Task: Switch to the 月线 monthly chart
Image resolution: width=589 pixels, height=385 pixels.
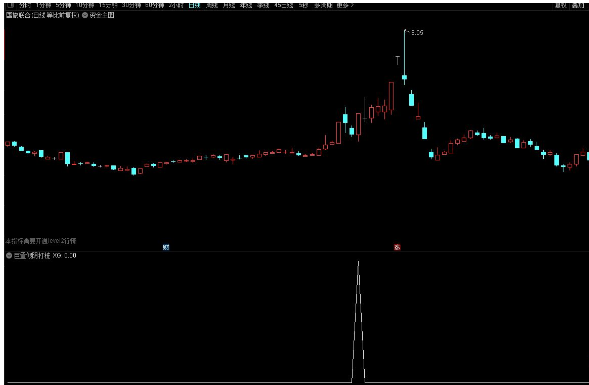Action: [229, 6]
